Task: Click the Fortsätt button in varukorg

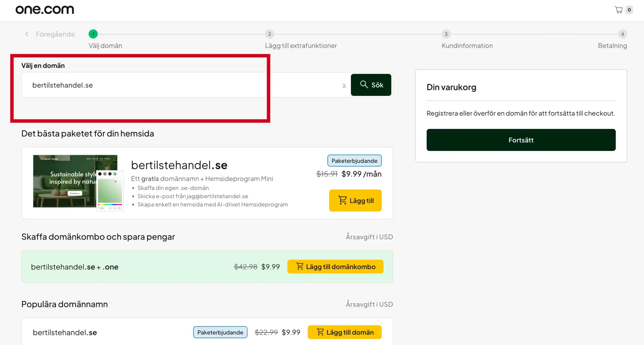Action: pos(521,140)
